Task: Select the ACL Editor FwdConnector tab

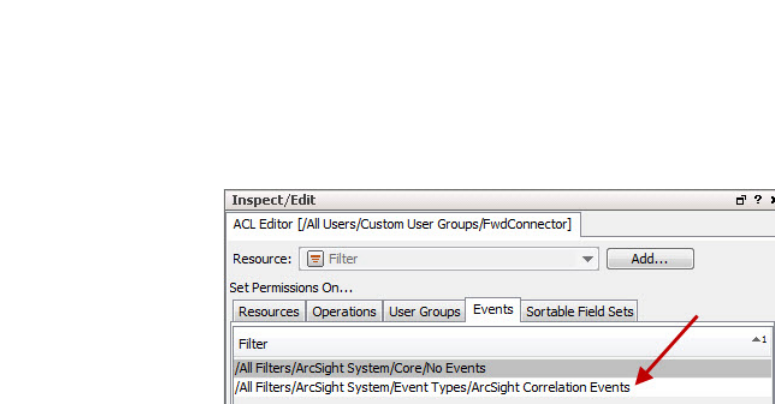Action: tap(402, 224)
